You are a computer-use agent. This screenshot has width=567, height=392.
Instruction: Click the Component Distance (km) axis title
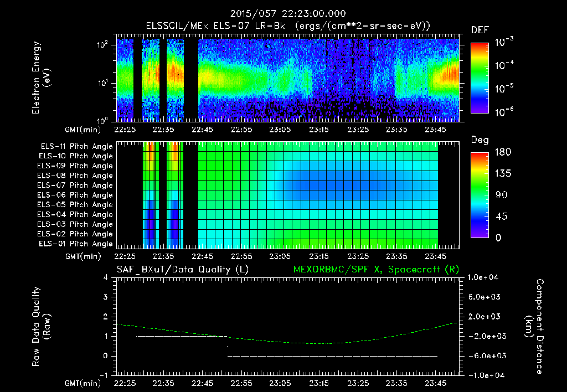[534, 327]
